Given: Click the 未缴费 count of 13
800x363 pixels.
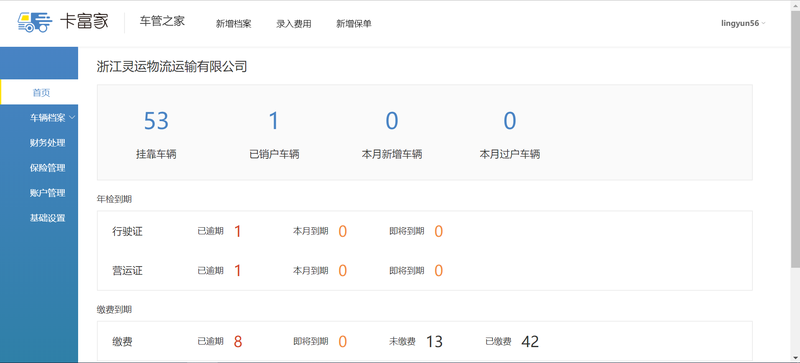Looking at the screenshot, I should 434,342.
